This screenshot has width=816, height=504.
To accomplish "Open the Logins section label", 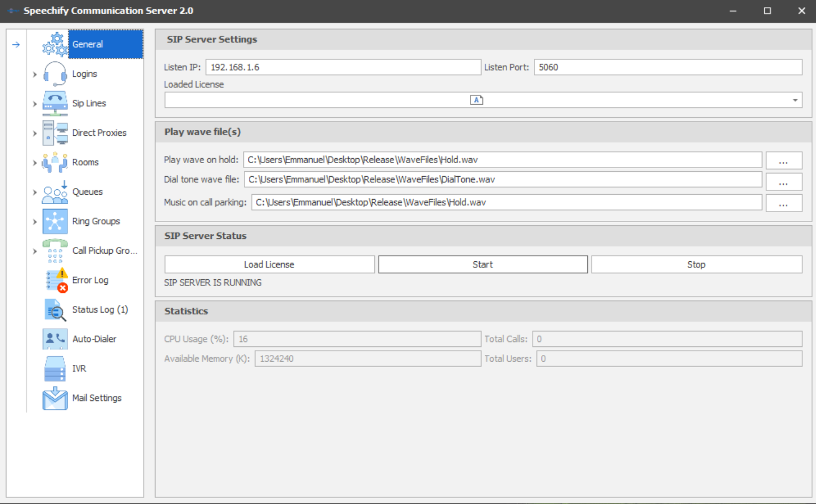I will point(85,74).
